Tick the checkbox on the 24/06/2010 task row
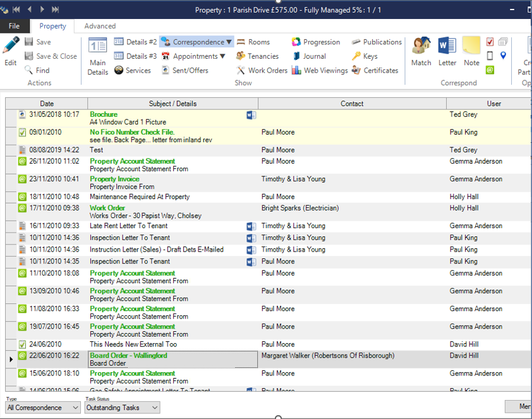The image size is (532, 419). pos(22,345)
